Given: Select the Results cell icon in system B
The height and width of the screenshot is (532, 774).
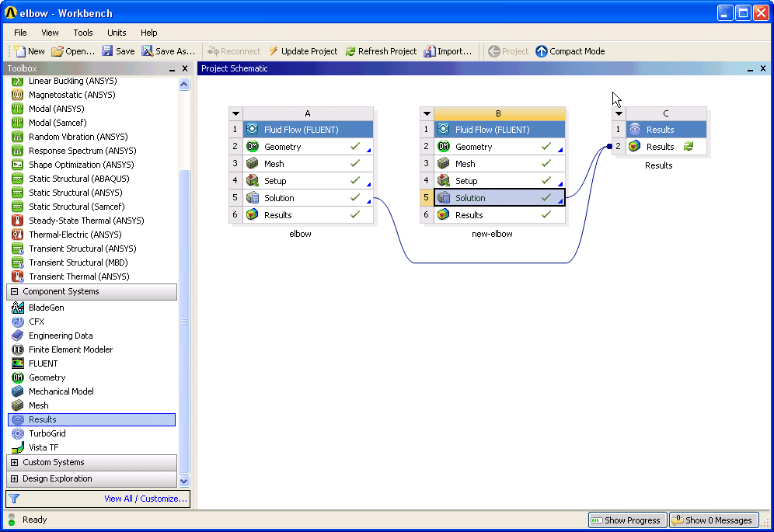Looking at the screenshot, I should click(x=443, y=214).
